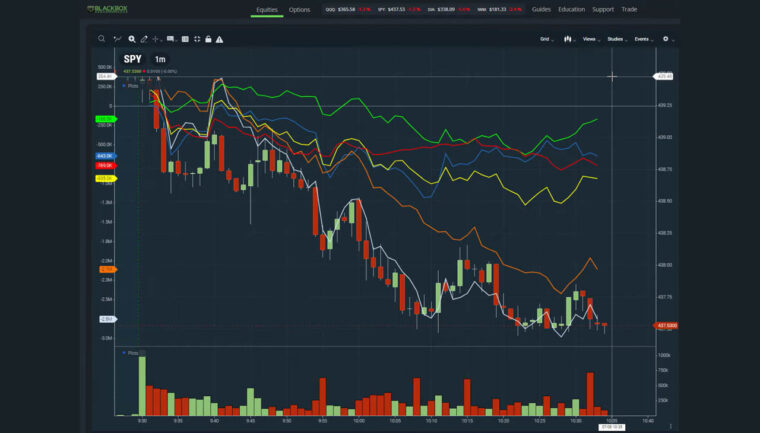This screenshot has width=760, height=433.
Task: Click the green flow line label tag
Action: [x=105, y=119]
